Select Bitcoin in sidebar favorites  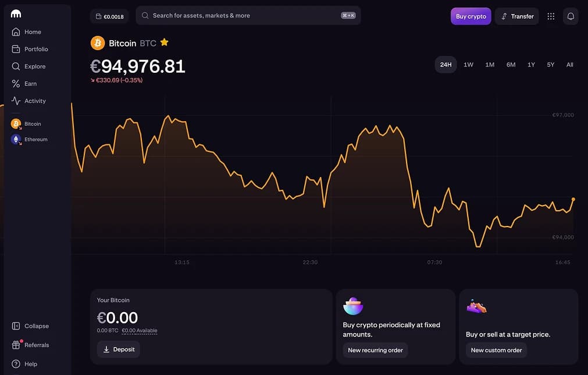[26, 124]
